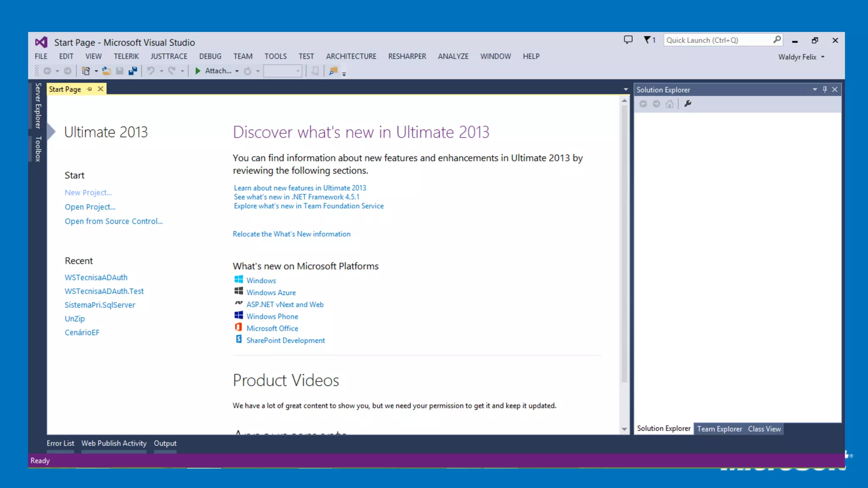Toggle auto-hide pin on the Solution Explorer panel
868x488 pixels.
(x=825, y=89)
